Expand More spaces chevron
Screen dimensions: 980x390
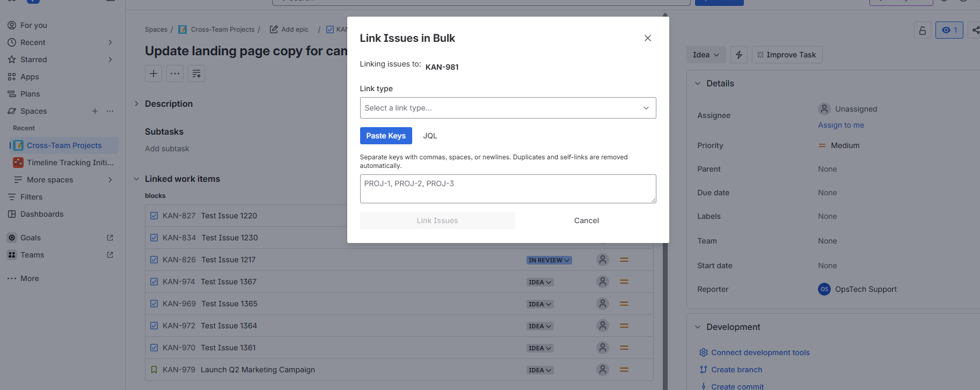coord(110,180)
